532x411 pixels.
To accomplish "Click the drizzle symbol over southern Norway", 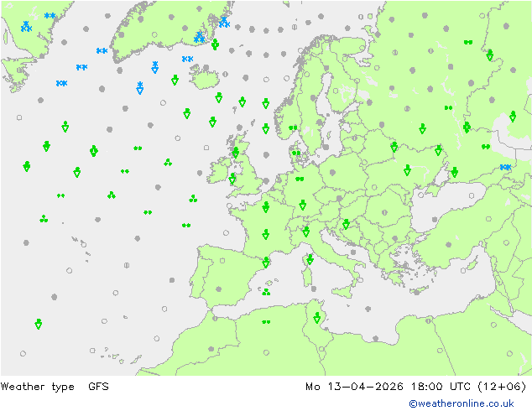I will pyautogui.click(x=293, y=127).
